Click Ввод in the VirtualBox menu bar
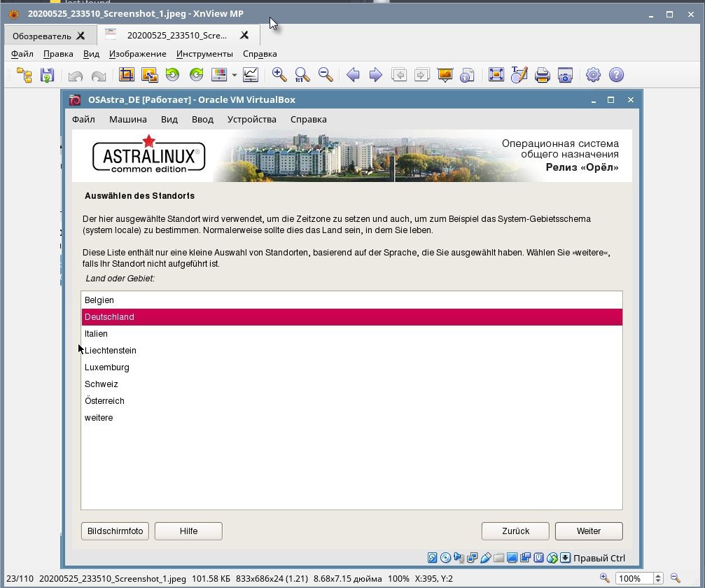Screen dimensions: 705x588 pyautogui.click(x=202, y=120)
